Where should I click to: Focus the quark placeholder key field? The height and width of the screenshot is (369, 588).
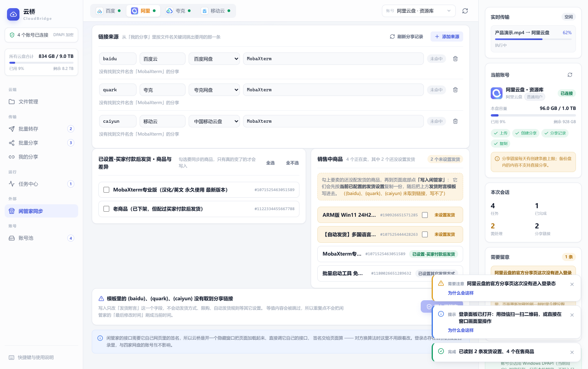118,90
